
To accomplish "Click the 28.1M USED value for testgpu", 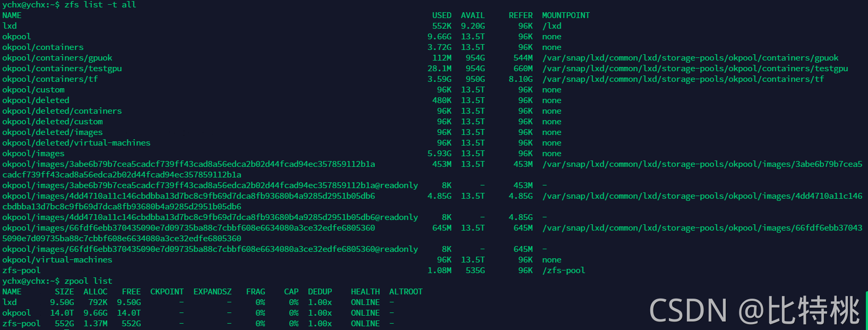I will (x=440, y=69).
